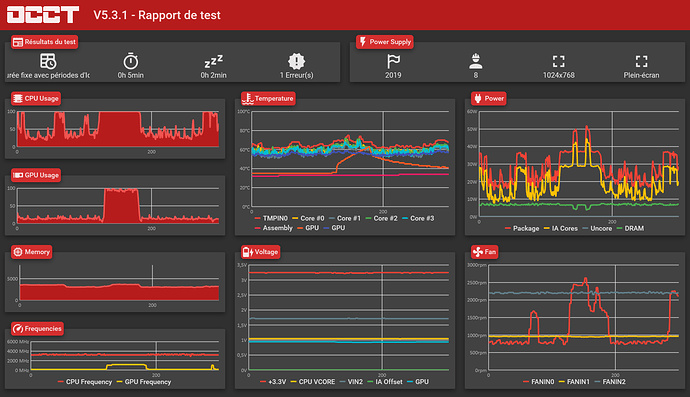Select the Voltage panel label
The height and width of the screenshot is (397, 690).
pyautogui.click(x=266, y=252)
